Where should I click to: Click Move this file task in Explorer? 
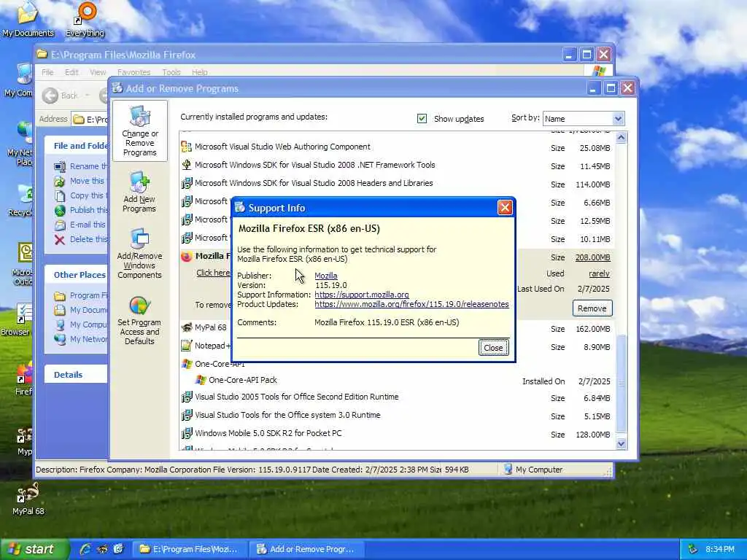pos(80,181)
